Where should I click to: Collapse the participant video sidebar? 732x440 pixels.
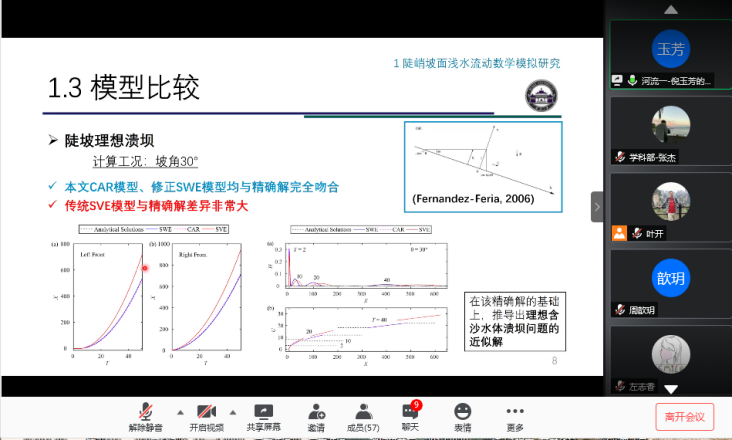(597, 207)
